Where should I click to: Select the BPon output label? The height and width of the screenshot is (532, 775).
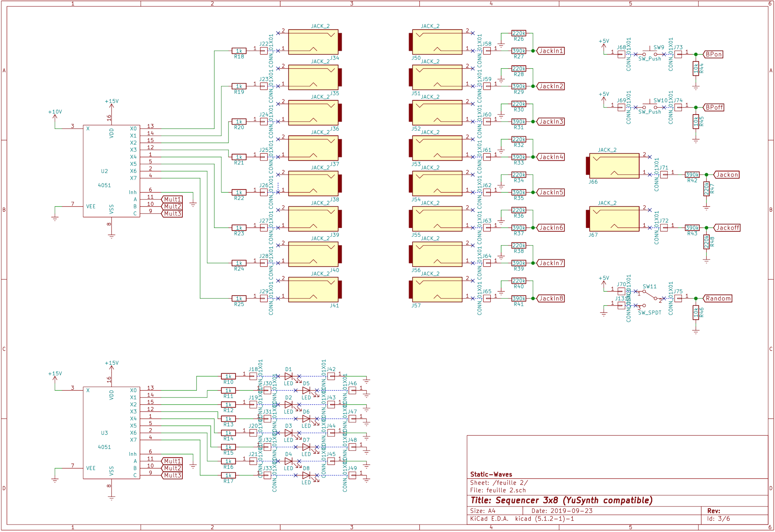[x=713, y=54]
